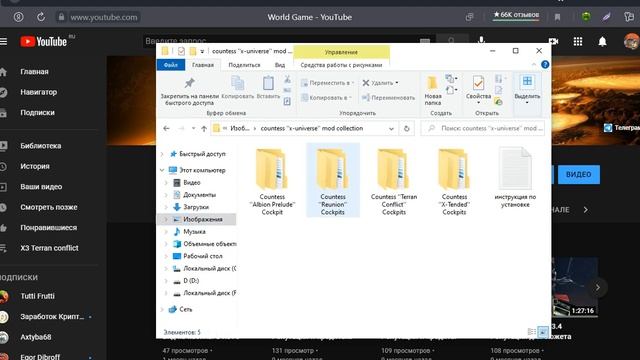Switch to the Главная ribbon tab
The width and height of the screenshot is (640, 360).
pos(203,65)
